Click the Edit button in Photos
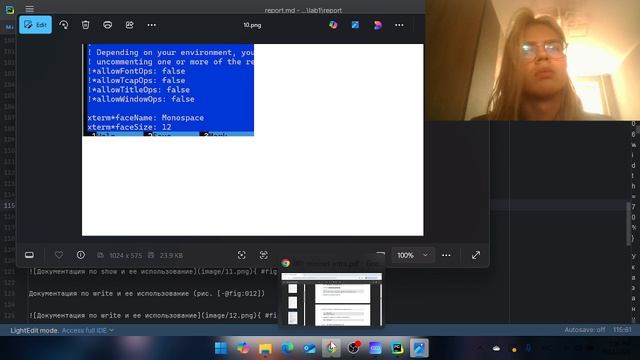640x360 pixels. click(36, 25)
